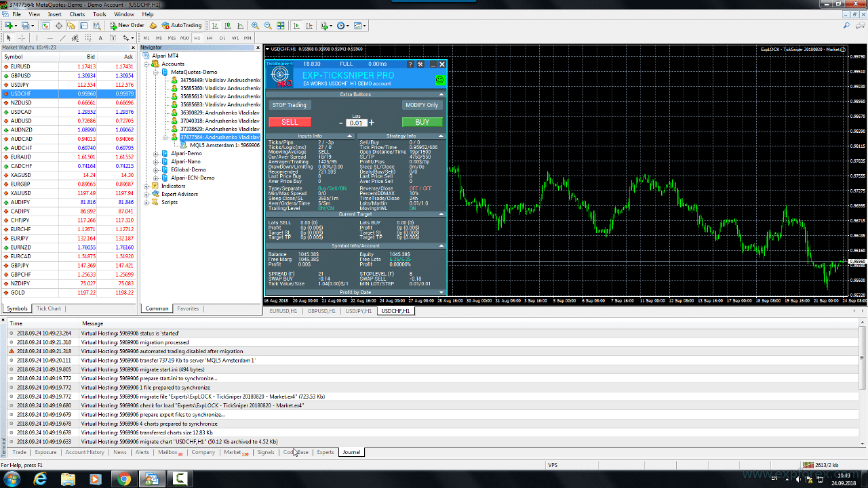Collapse the MetaQuotes-Demo node in Navigator

pos(155,72)
